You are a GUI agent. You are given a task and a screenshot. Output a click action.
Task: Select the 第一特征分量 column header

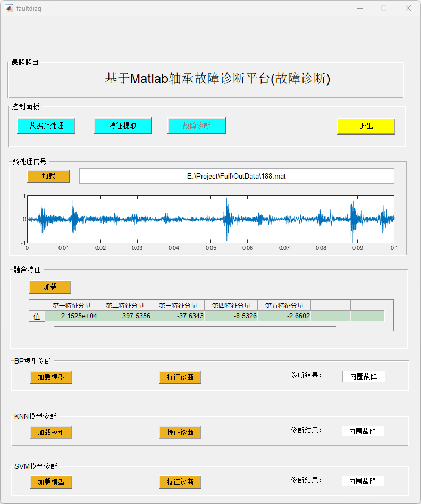(x=71, y=305)
